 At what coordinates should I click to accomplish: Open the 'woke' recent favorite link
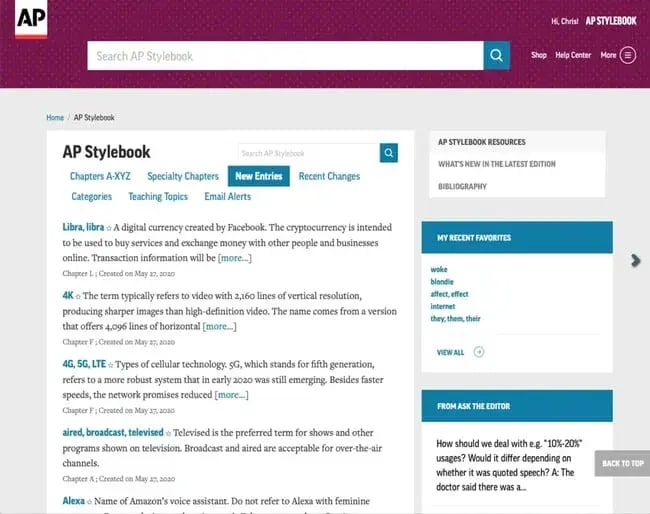[x=439, y=269]
